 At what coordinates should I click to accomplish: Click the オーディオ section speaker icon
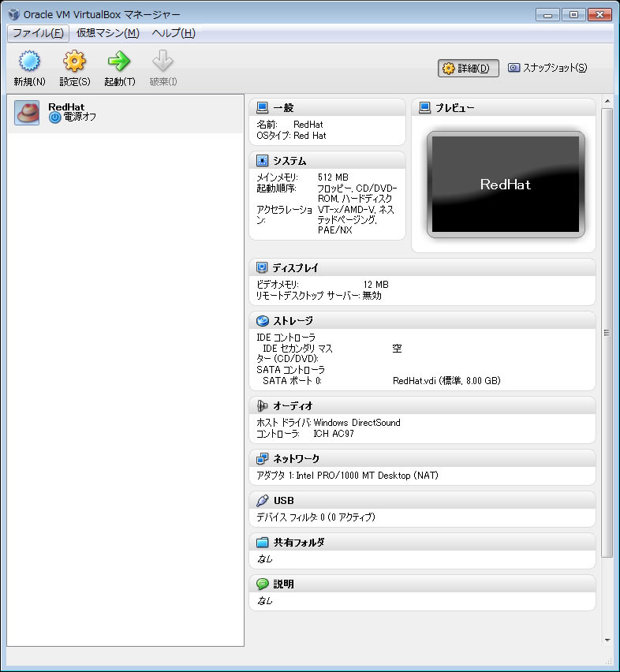coord(263,405)
